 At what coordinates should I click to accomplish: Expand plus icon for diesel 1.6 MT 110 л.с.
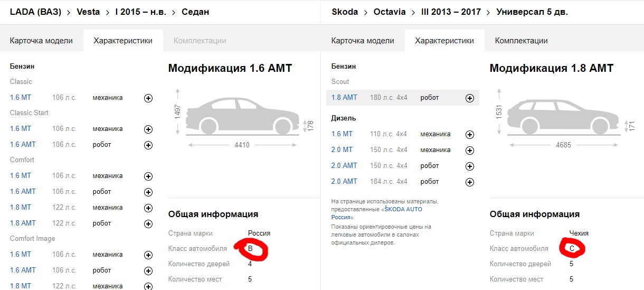470,135
